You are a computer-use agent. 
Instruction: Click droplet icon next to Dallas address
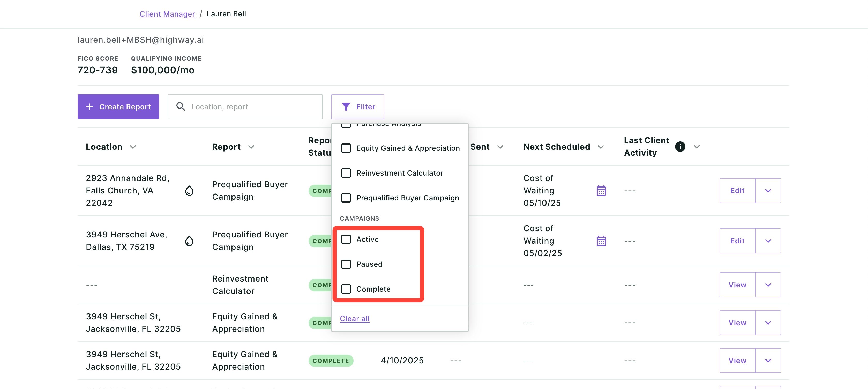pos(189,241)
